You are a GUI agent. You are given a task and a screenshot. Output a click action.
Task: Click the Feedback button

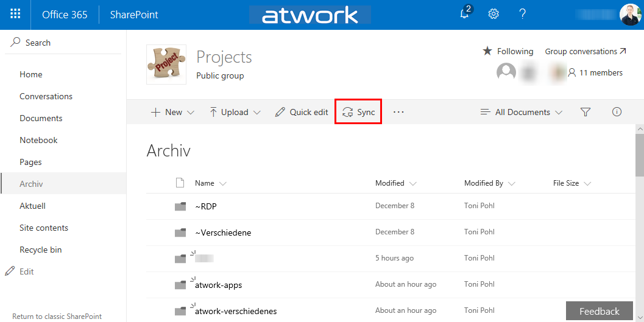point(599,311)
